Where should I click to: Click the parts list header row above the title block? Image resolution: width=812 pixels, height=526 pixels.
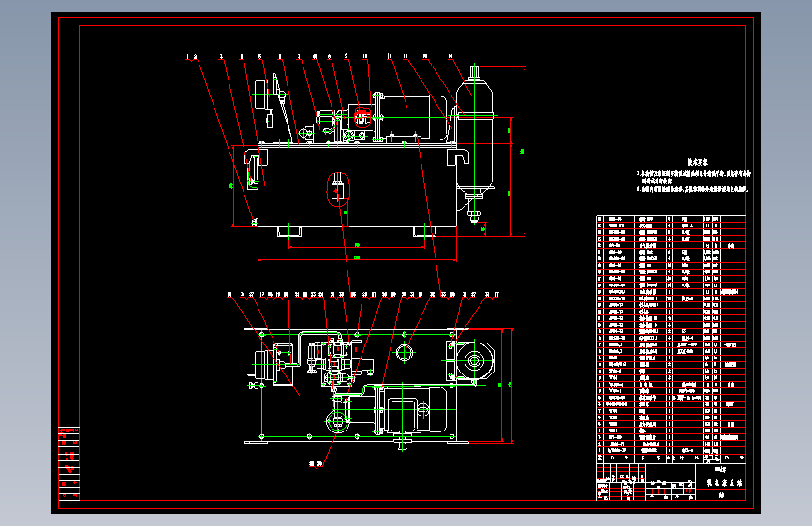coord(671,458)
